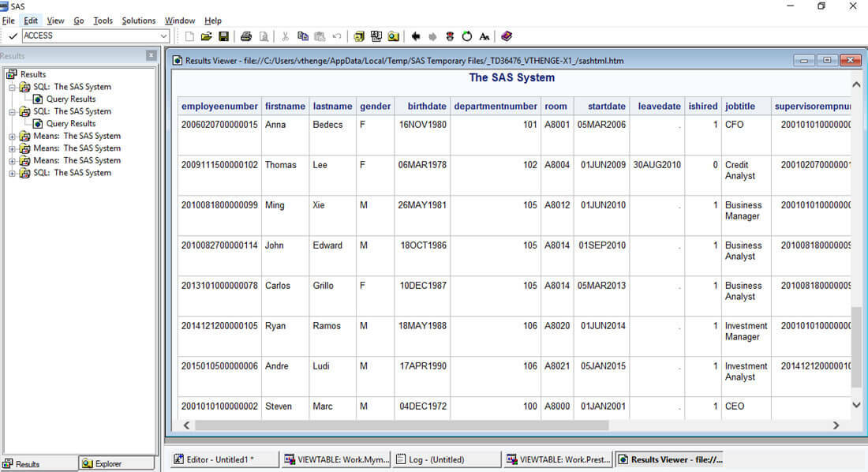The height and width of the screenshot is (472, 868).
Task: Switch to Editor - Untitled1 window tab
Action: (225, 459)
